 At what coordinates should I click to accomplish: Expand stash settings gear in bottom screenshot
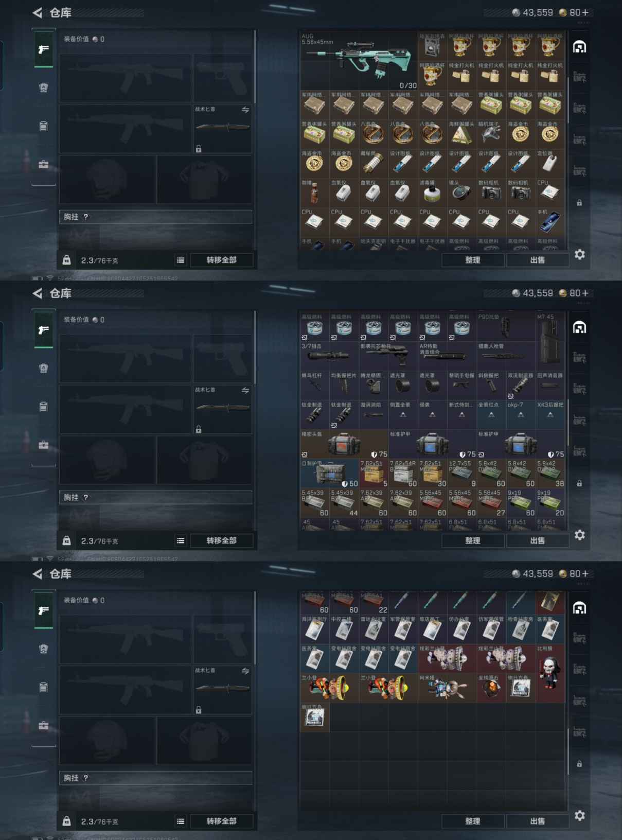[x=580, y=815]
